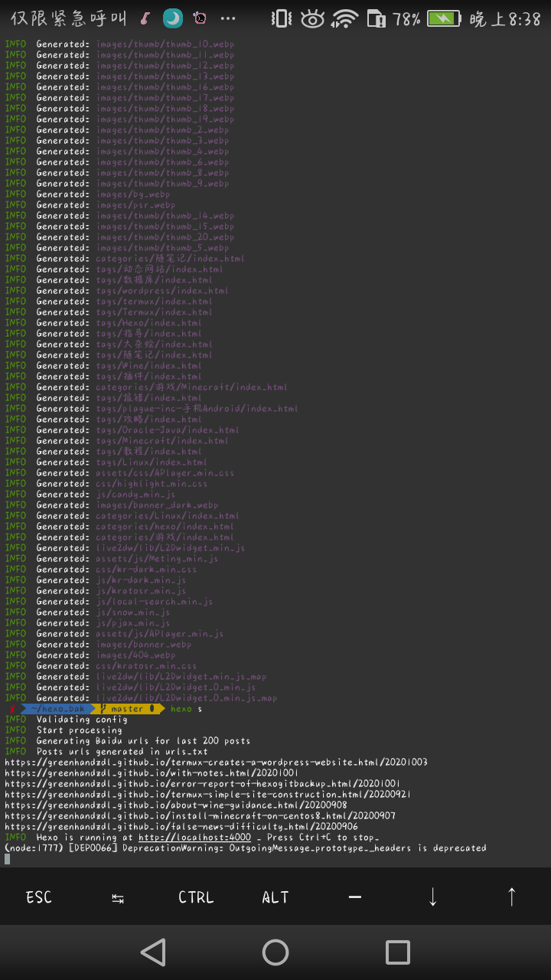Tap the Home circle navigation button
Image resolution: width=551 pixels, height=980 pixels.
pos(275,952)
